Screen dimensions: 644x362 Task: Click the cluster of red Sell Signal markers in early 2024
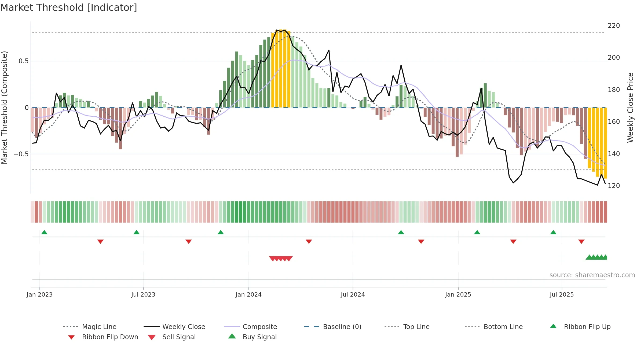281,258
